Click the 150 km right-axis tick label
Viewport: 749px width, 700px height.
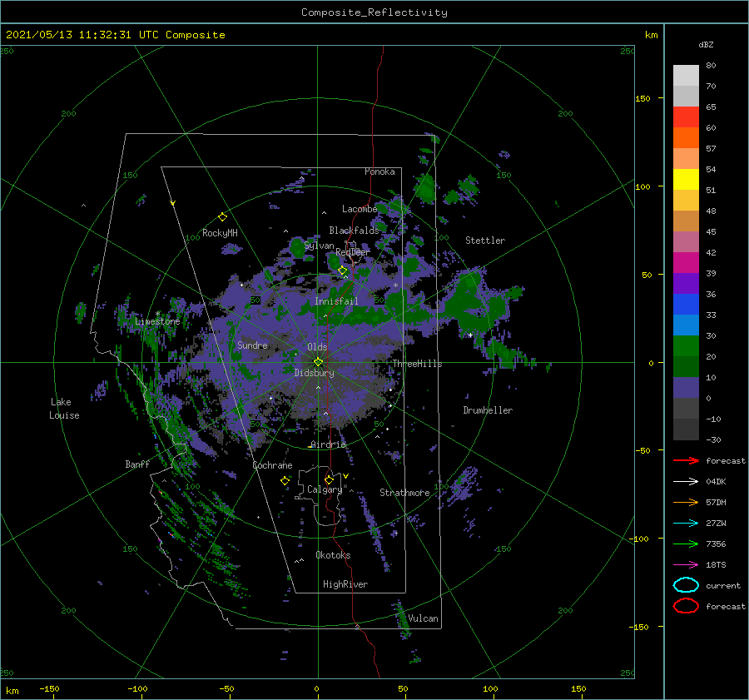point(642,98)
